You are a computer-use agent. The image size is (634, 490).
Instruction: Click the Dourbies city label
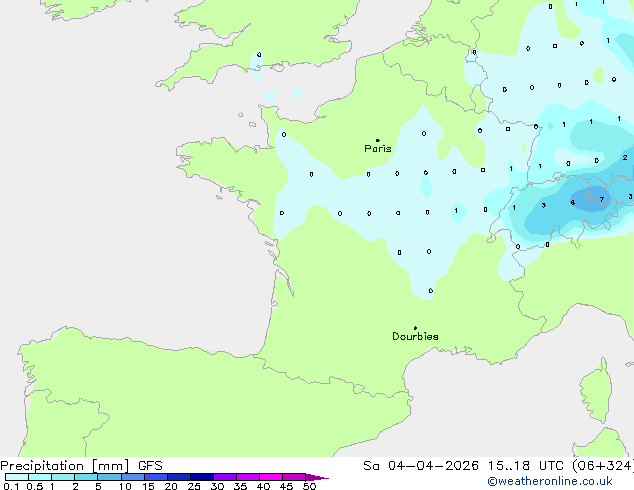(x=415, y=336)
